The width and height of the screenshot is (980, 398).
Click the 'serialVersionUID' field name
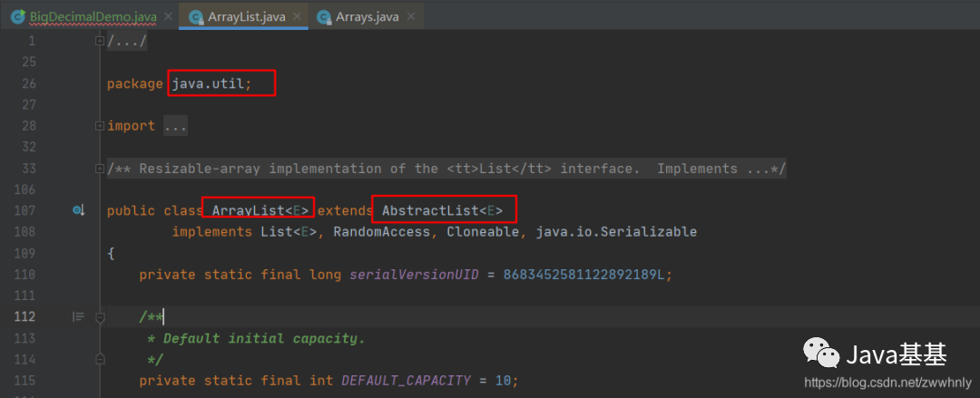pyautogui.click(x=414, y=275)
